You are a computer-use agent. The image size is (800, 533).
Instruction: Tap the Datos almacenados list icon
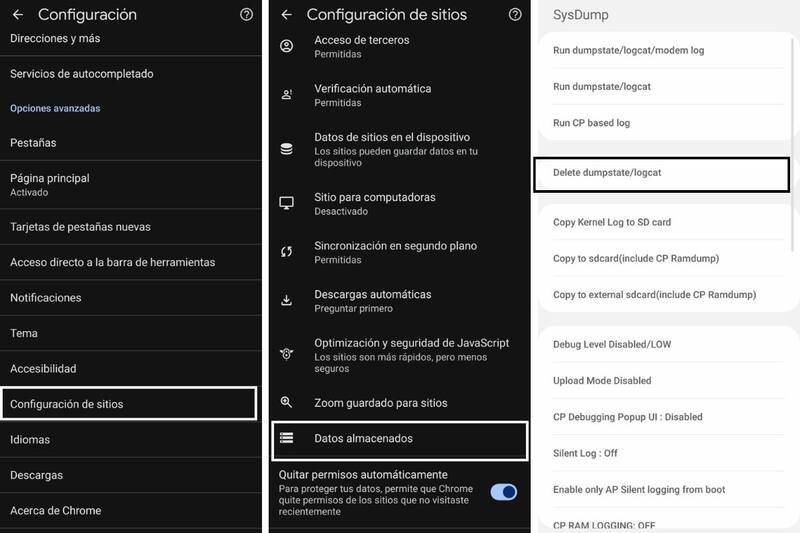click(x=287, y=438)
